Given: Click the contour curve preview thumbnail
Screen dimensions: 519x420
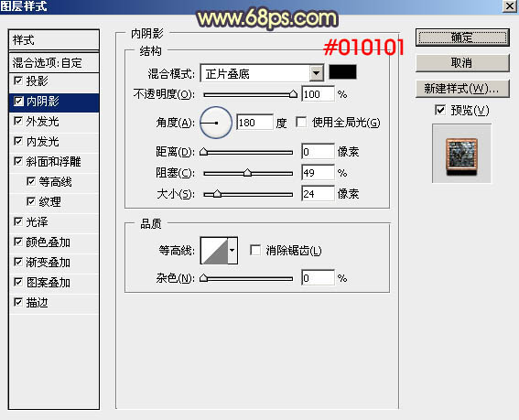Looking at the screenshot, I should click(x=214, y=251).
